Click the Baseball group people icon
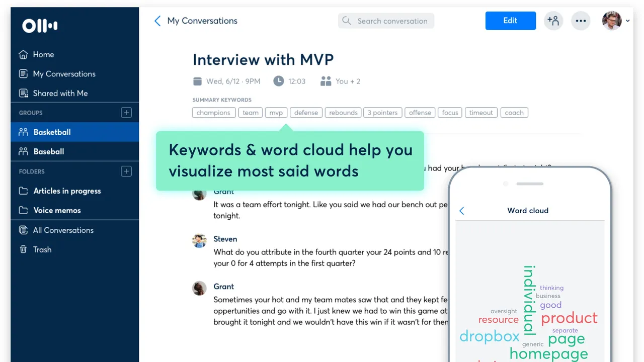Image resolution: width=644 pixels, height=362 pixels. click(x=23, y=151)
